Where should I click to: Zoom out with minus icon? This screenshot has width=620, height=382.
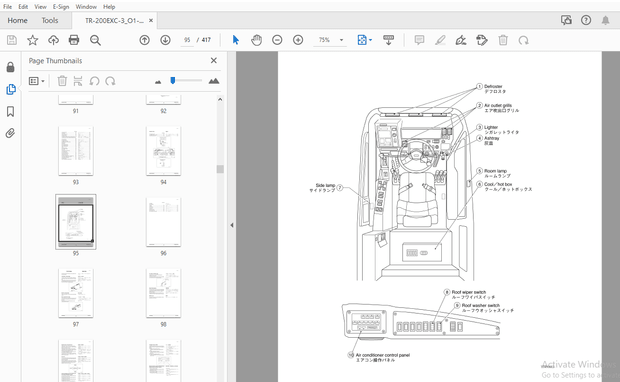(x=277, y=40)
